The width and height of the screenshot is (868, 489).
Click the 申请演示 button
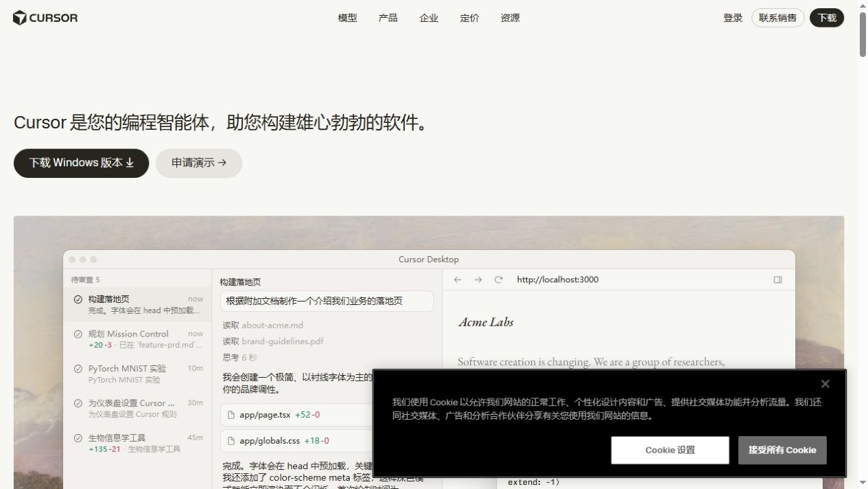199,163
